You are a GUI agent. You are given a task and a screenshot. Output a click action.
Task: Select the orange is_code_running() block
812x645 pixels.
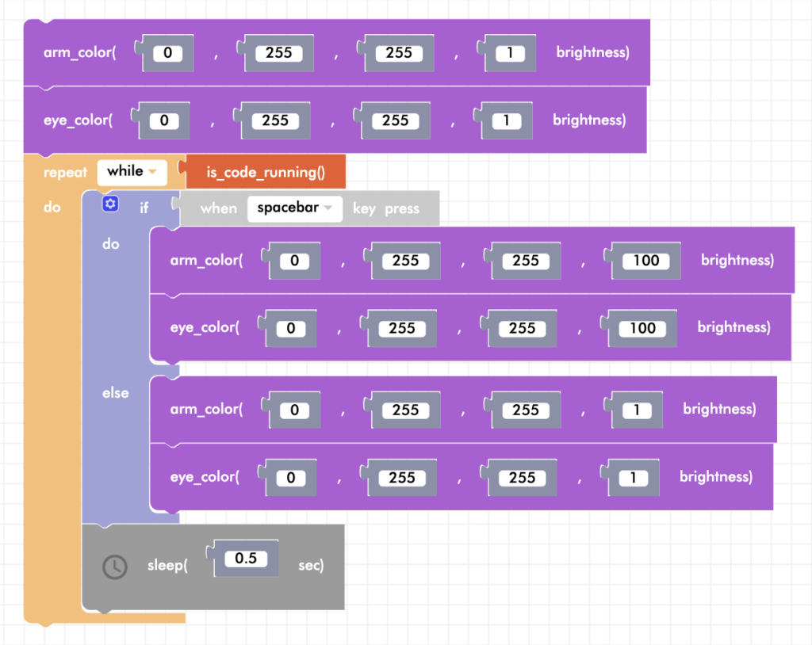tap(266, 172)
